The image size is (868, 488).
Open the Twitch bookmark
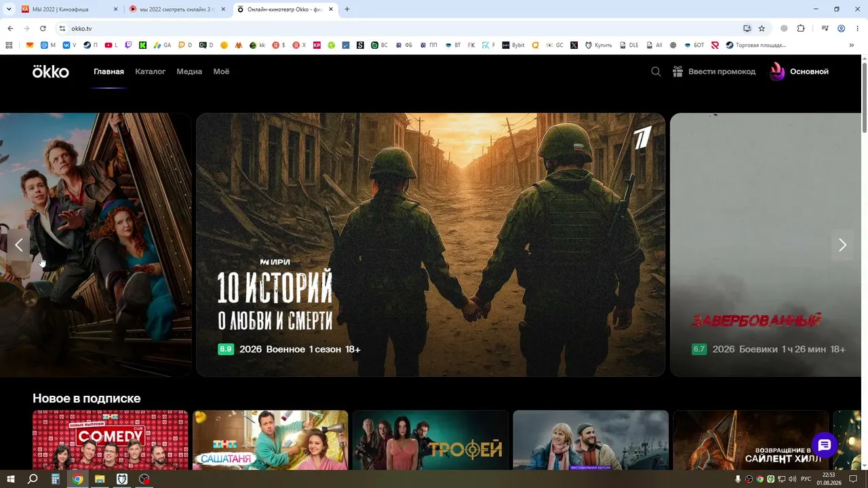point(129,45)
